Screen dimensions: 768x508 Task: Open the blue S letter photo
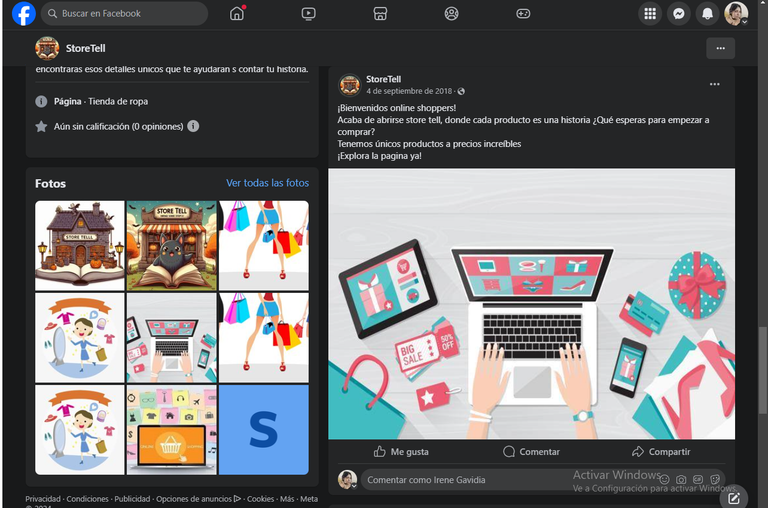coord(264,430)
